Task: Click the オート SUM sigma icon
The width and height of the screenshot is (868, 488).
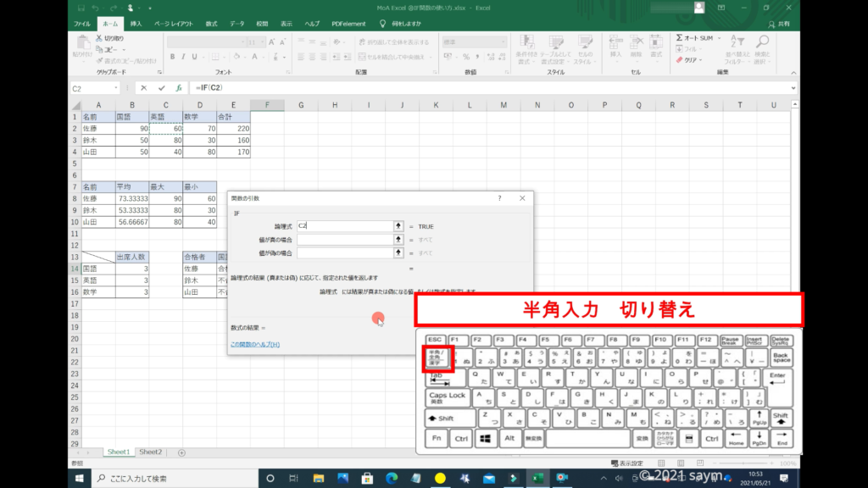Action: [x=680, y=38]
